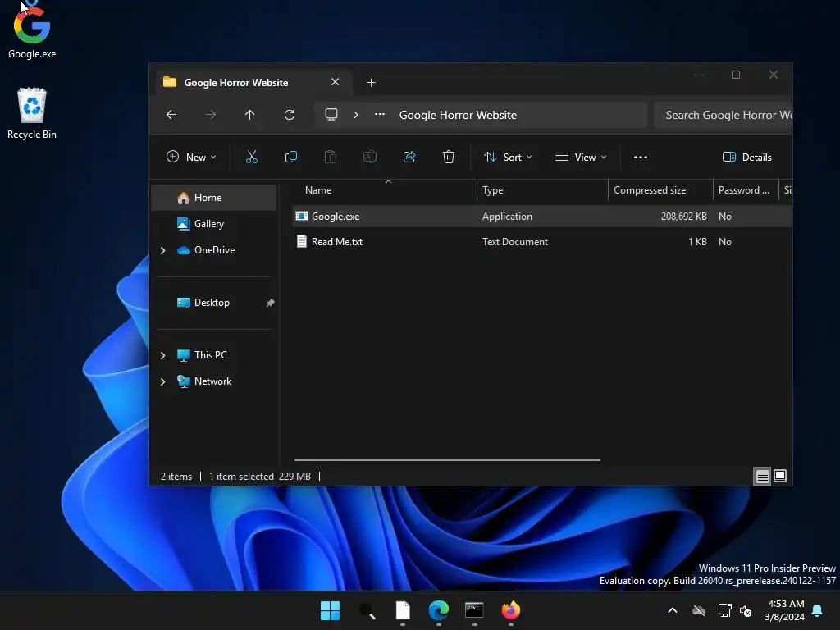Add a new File Explorer tab
This screenshot has height=630, width=840.
click(372, 83)
